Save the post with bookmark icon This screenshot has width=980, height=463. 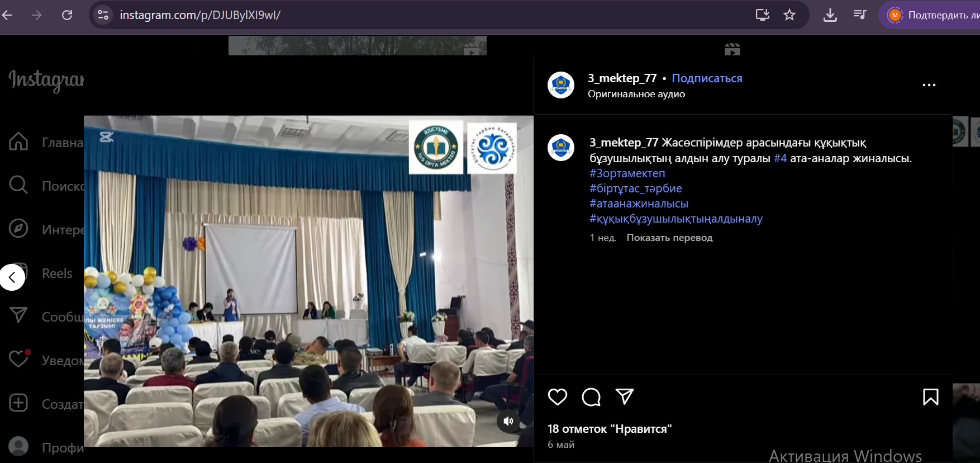click(931, 397)
